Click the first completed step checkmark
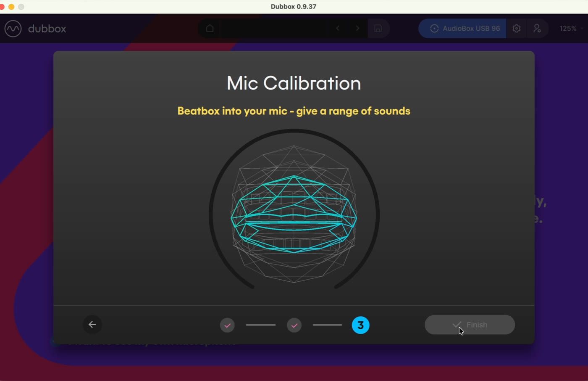This screenshot has width=588, height=381. coord(227,325)
